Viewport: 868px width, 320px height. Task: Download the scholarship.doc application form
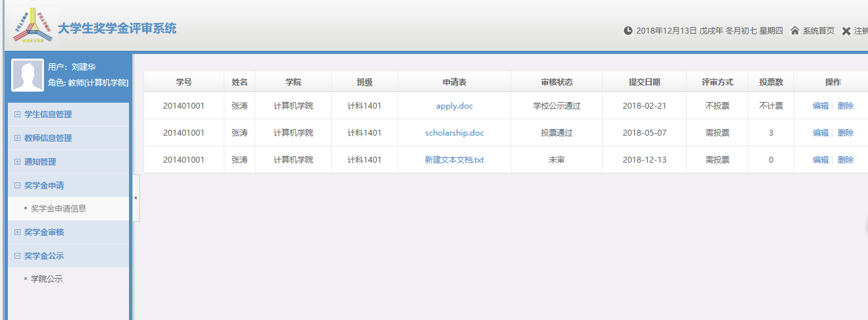(454, 132)
